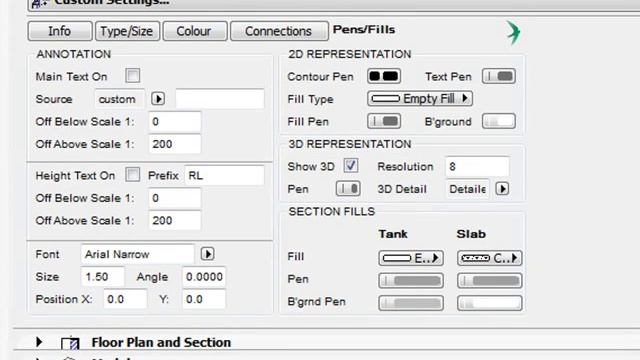Viewport: 640px width, 360px height.
Task: Open the Colour tab
Action: [195, 31]
